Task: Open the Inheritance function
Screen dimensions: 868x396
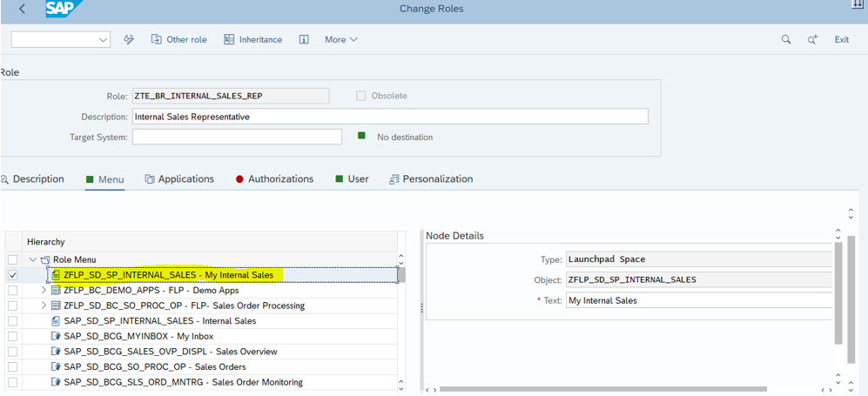Action: 253,39
